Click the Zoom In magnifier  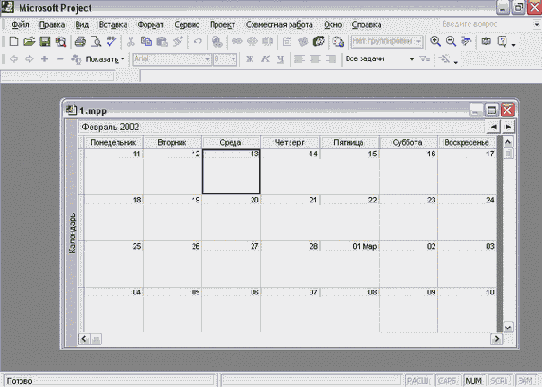(435, 42)
